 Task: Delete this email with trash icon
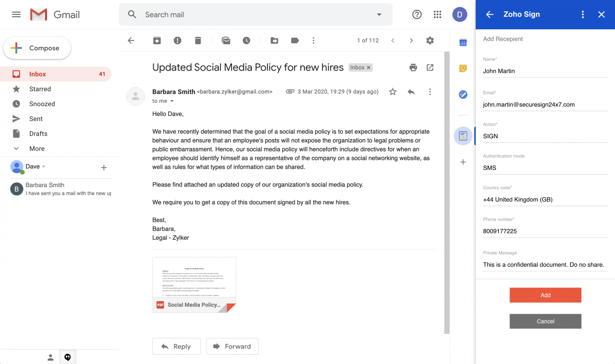198,41
